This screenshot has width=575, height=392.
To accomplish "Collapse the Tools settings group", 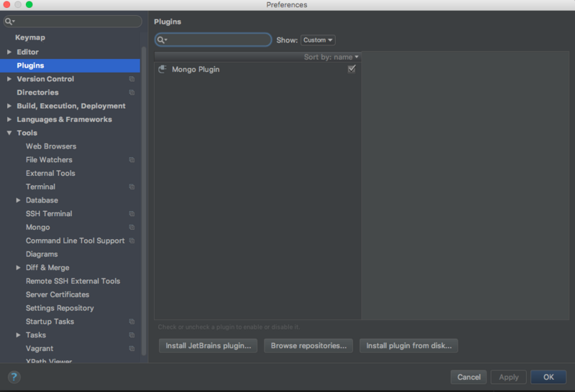I will click(9, 133).
